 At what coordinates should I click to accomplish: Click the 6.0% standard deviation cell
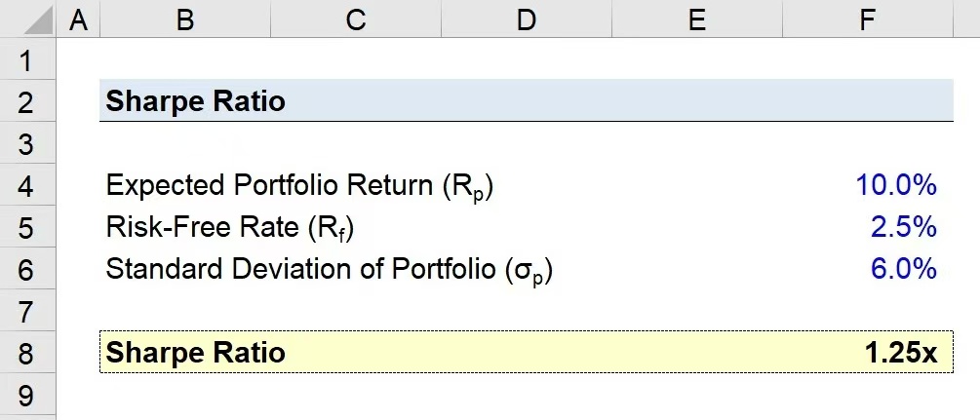[x=868, y=268]
